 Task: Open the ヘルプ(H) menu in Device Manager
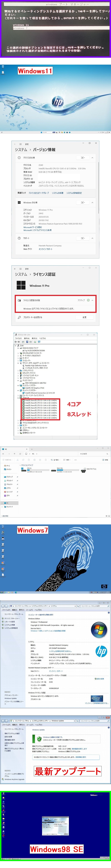pos(42,338)
